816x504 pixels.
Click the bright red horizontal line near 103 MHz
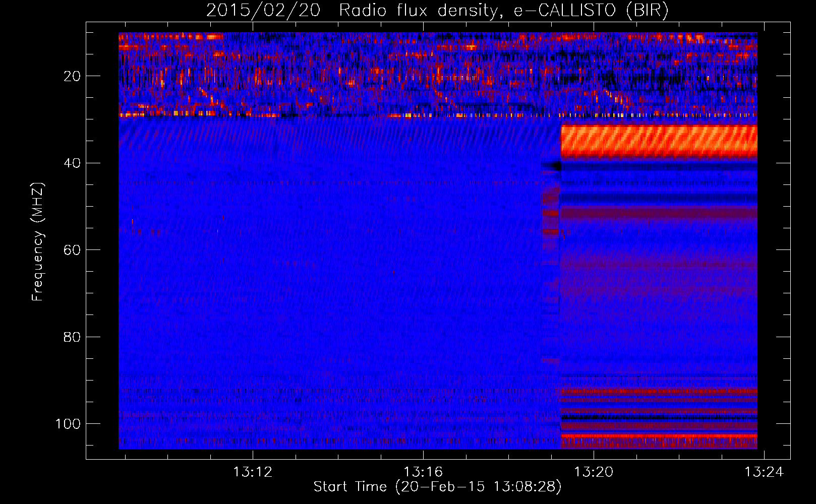[659, 435]
